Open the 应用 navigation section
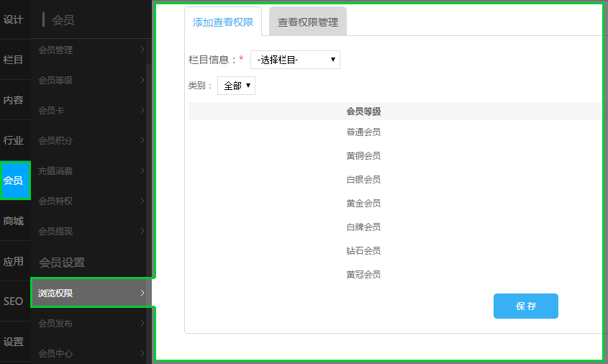The width and height of the screenshot is (608, 364). (x=14, y=261)
